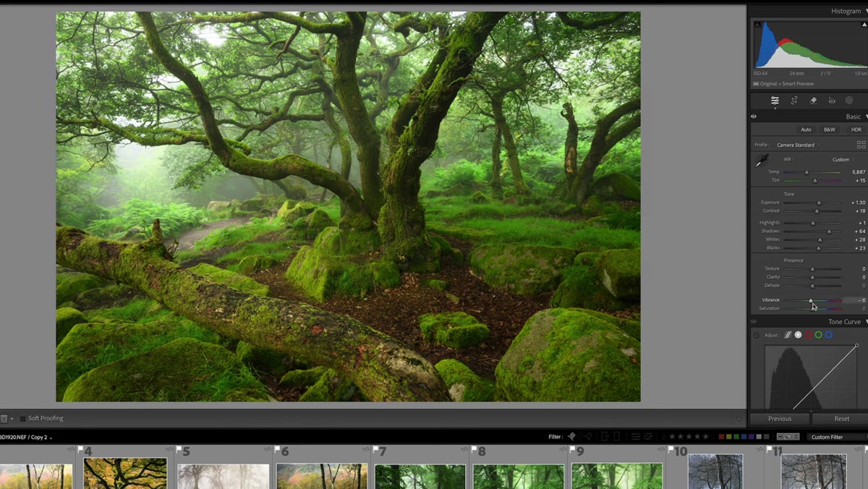Select the parametric curve adjust icon
Screen dimensions: 868x489
[788, 335]
